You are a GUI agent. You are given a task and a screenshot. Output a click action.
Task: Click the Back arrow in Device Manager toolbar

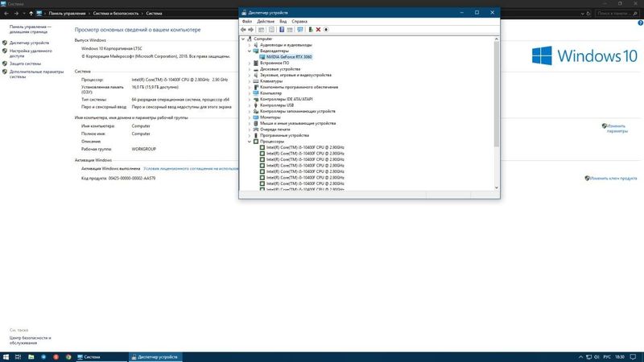coord(243,30)
